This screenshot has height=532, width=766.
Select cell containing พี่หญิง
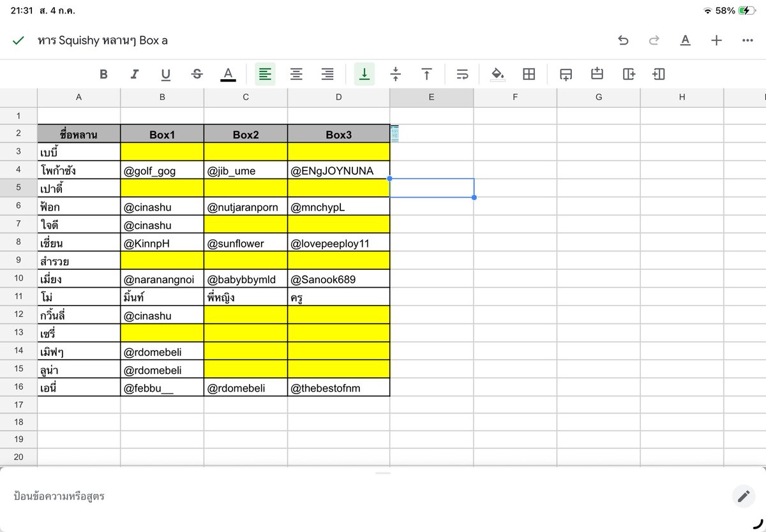point(246,297)
